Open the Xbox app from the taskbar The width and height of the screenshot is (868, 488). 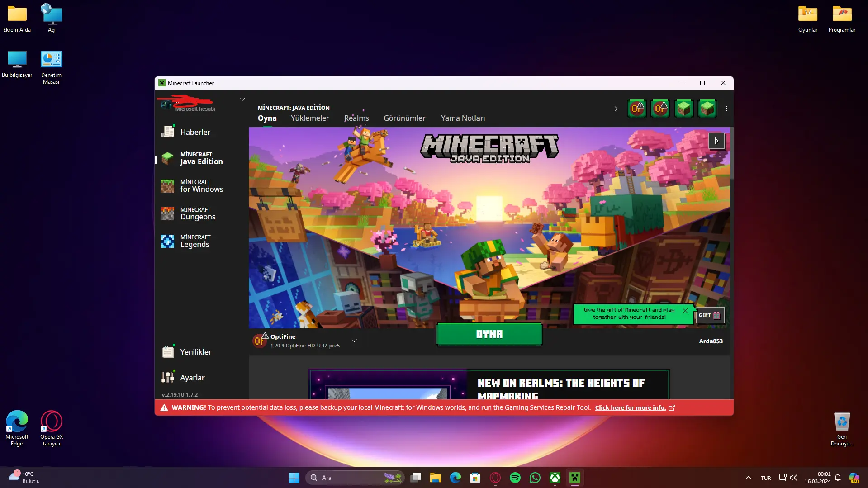click(x=555, y=478)
